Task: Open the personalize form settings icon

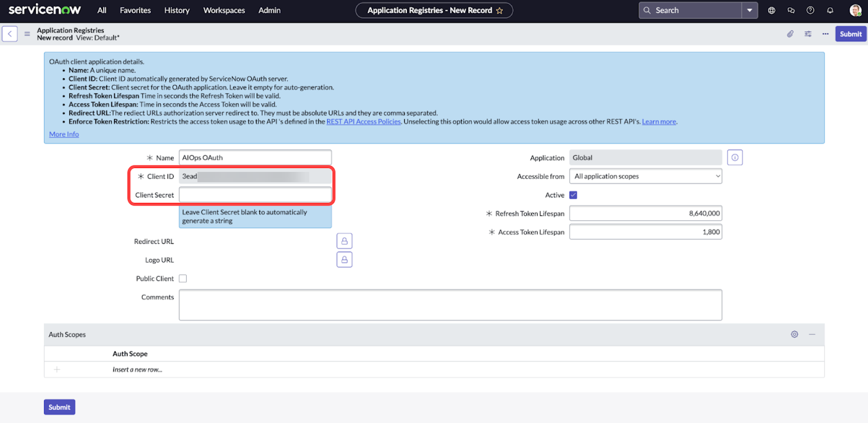Action: point(808,34)
